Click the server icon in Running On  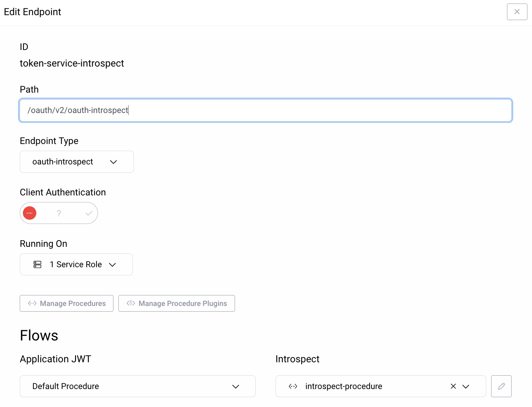tap(37, 264)
